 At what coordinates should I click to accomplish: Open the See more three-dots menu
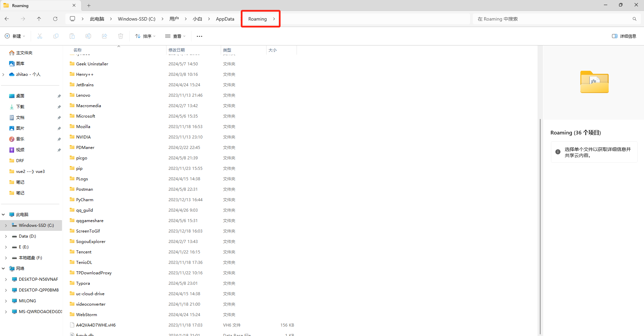pyautogui.click(x=200, y=36)
